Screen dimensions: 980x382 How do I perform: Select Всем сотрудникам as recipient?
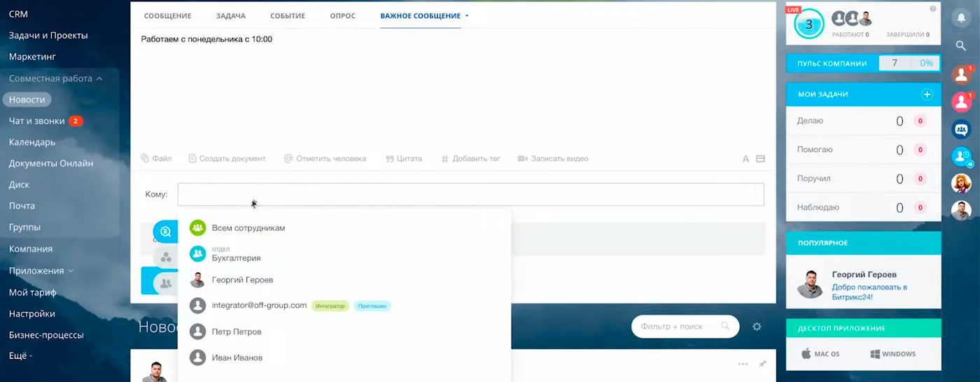tap(248, 228)
